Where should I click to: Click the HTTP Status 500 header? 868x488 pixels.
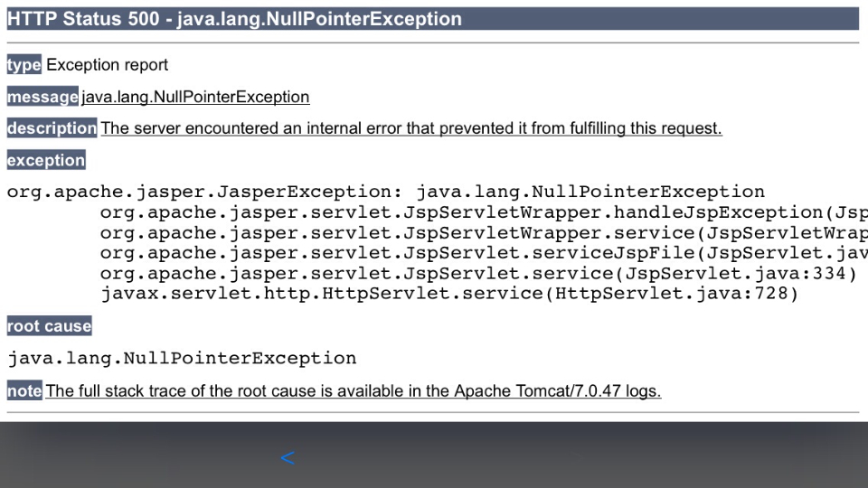click(234, 19)
